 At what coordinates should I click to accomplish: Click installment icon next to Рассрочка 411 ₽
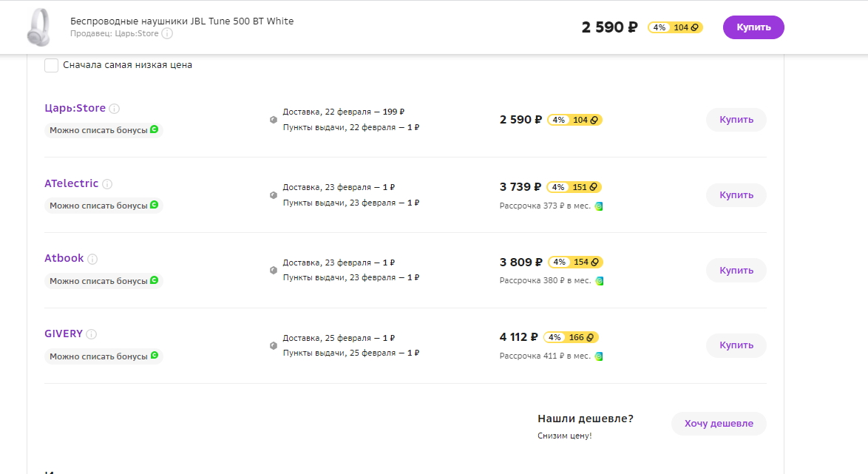(599, 356)
